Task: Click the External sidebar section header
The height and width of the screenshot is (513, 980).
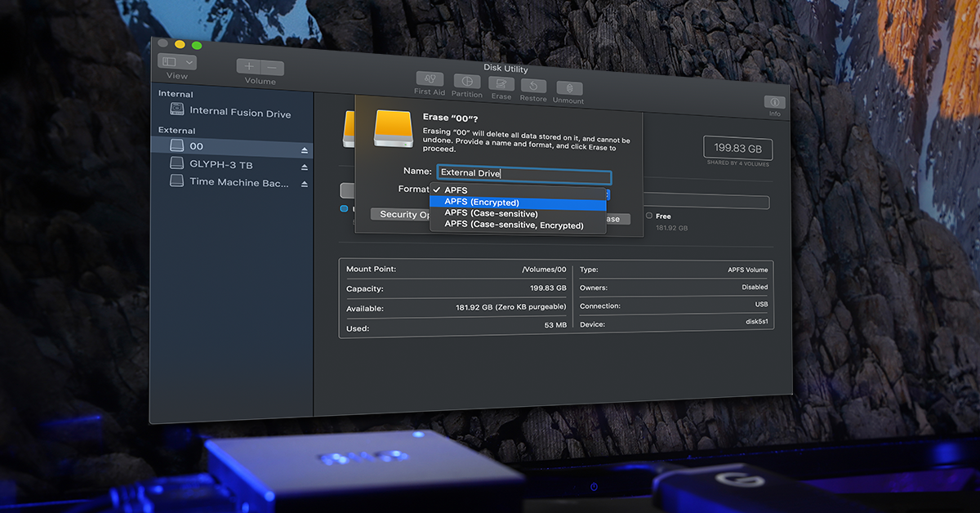Action: (x=176, y=130)
